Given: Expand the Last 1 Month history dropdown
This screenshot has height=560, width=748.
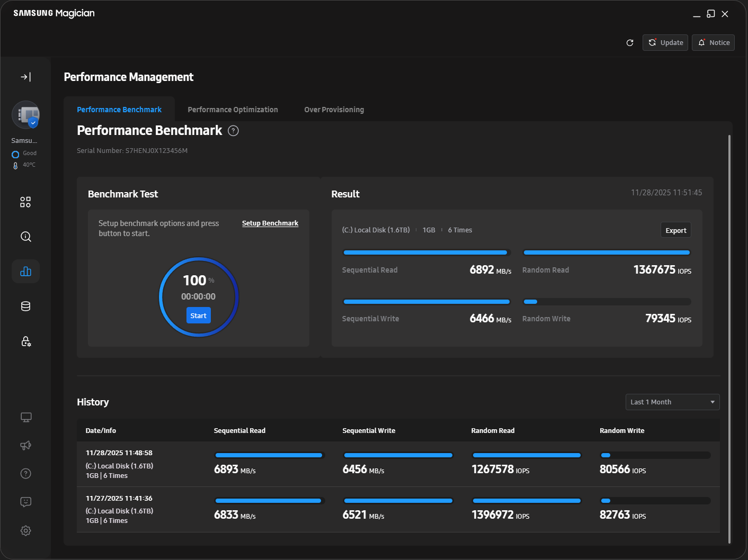Looking at the screenshot, I should (672, 402).
